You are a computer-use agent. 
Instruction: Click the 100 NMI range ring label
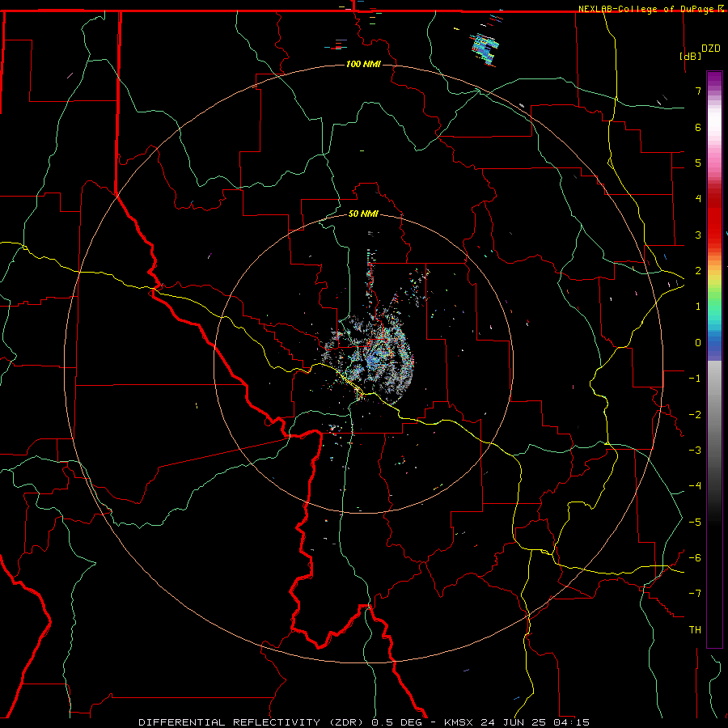pyautogui.click(x=363, y=64)
